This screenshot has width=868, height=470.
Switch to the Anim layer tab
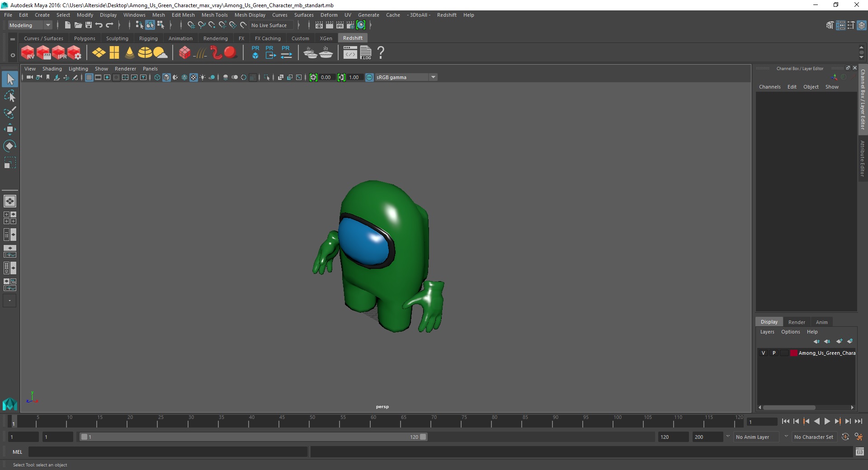click(821, 322)
